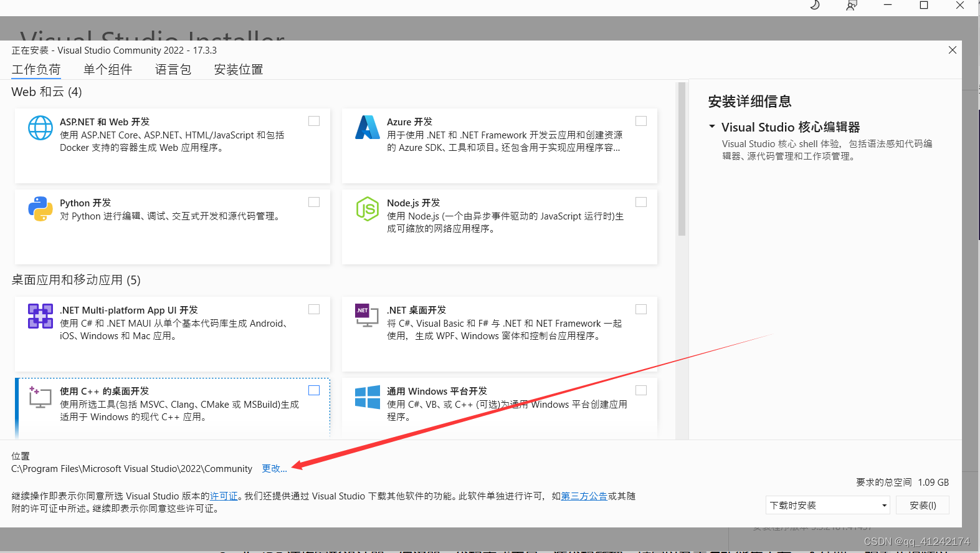Open the 安装位置 tab
This screenshot has height=553, width=980.
(239, 70)
